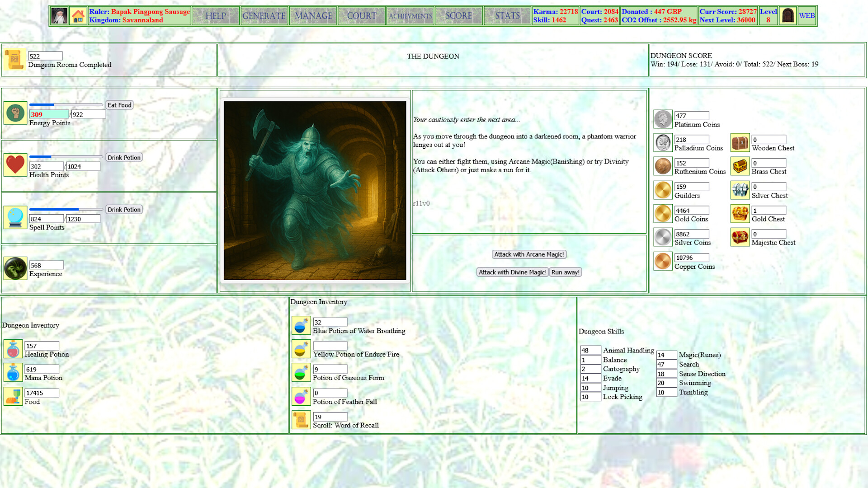Click the Experience value field showing 568
The width and height of the screenshot is (868, 488).
46,265
